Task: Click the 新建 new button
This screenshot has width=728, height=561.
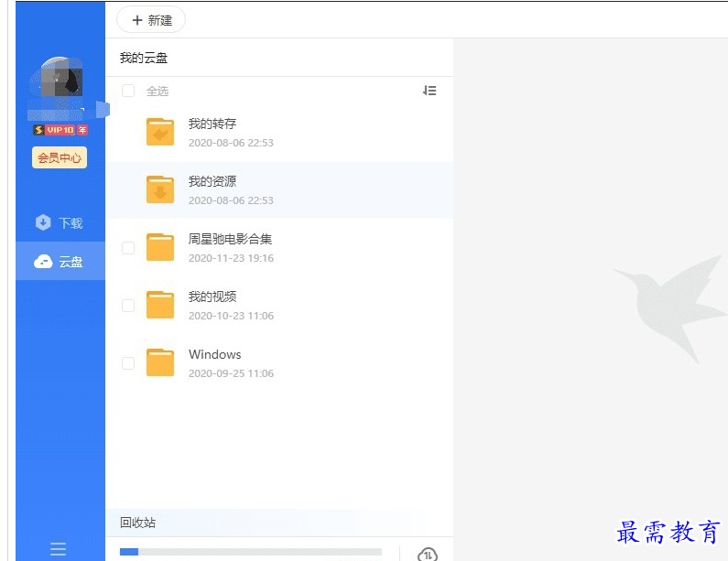Action: click(x=151, y=20)
